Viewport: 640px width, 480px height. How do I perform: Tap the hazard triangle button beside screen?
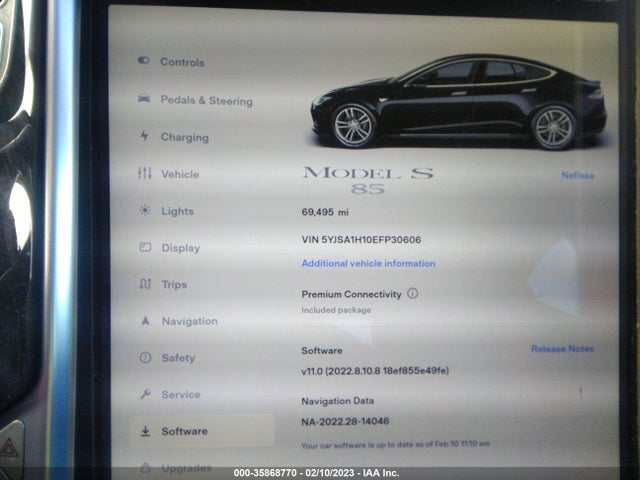10,449
